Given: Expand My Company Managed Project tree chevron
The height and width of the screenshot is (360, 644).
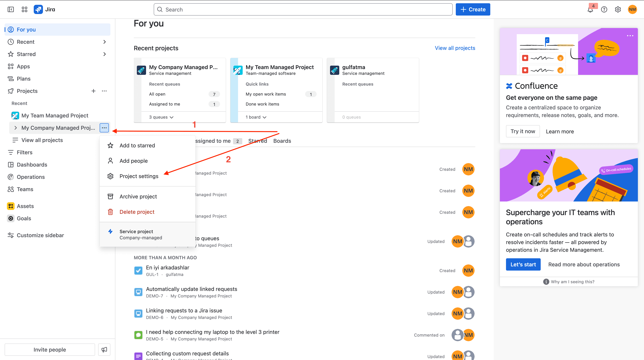Looking at the screenshot, I should click(x=16, y=128).
